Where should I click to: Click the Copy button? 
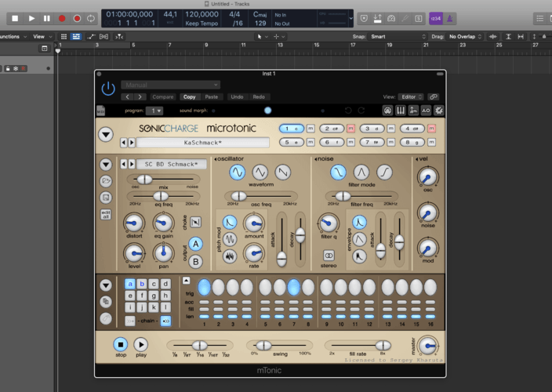pos(190,96)
